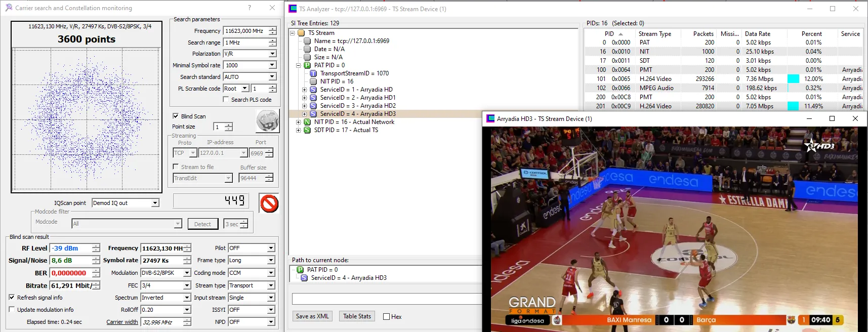
Task: Open the Polarization dropdown
Action: point(272,54)
